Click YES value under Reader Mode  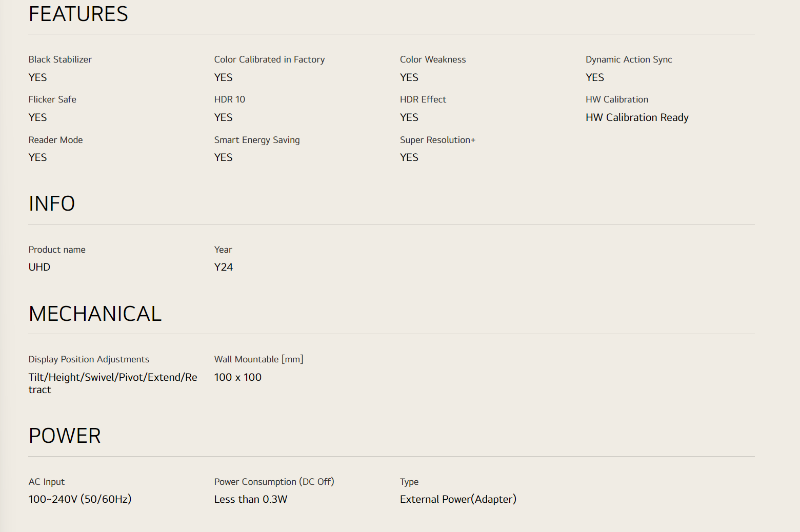(38, 157)
